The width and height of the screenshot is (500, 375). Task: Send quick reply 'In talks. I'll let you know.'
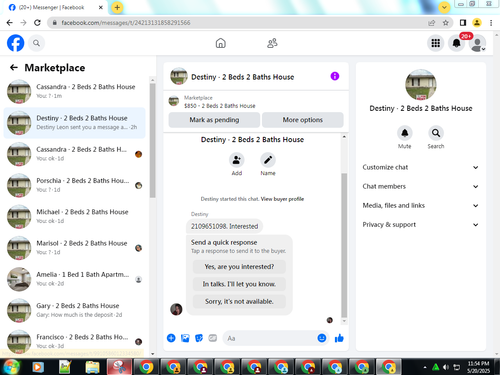239,284
